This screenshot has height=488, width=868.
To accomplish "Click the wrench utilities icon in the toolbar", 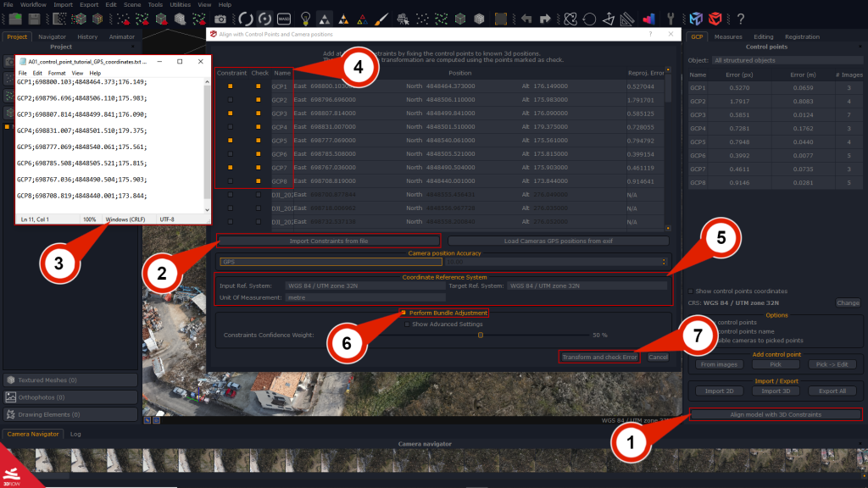I will tap(670, 18).
